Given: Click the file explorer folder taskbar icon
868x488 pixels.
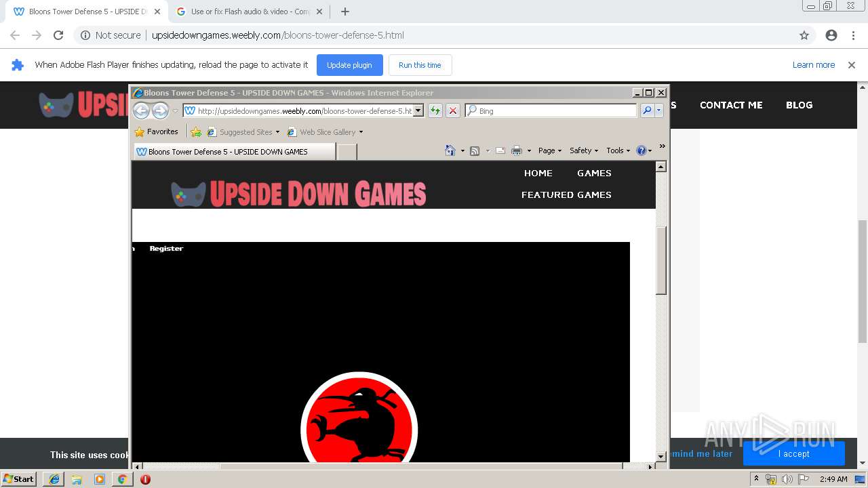Looking at the screenshot, I should point(77,479).
